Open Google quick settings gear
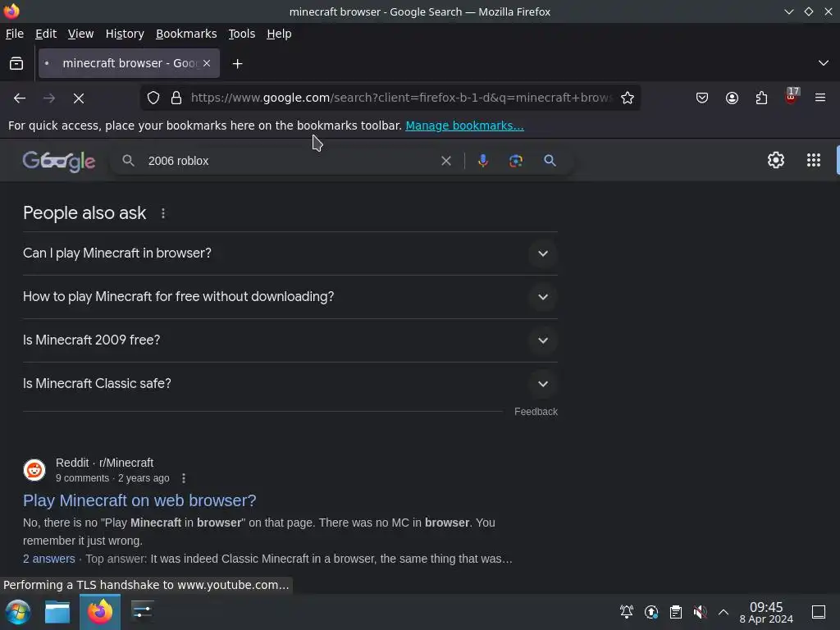The width and height of the screenshot is (840, 630). (x=776, y=160)
